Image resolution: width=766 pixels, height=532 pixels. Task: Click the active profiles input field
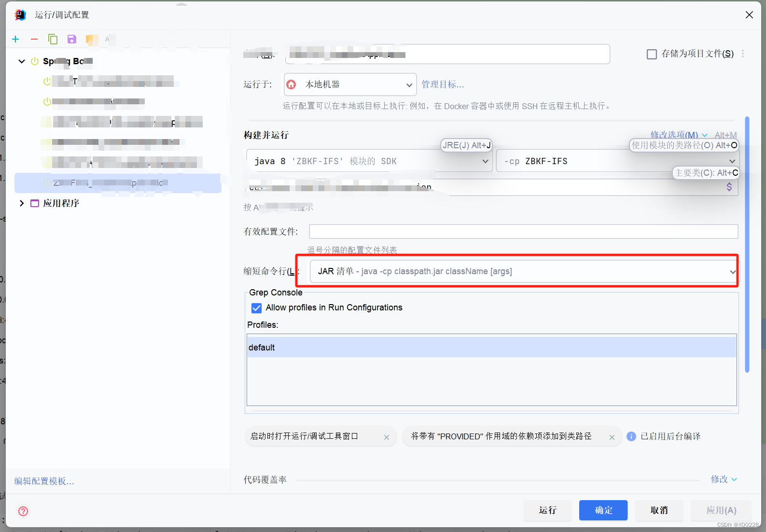[524, 232]
